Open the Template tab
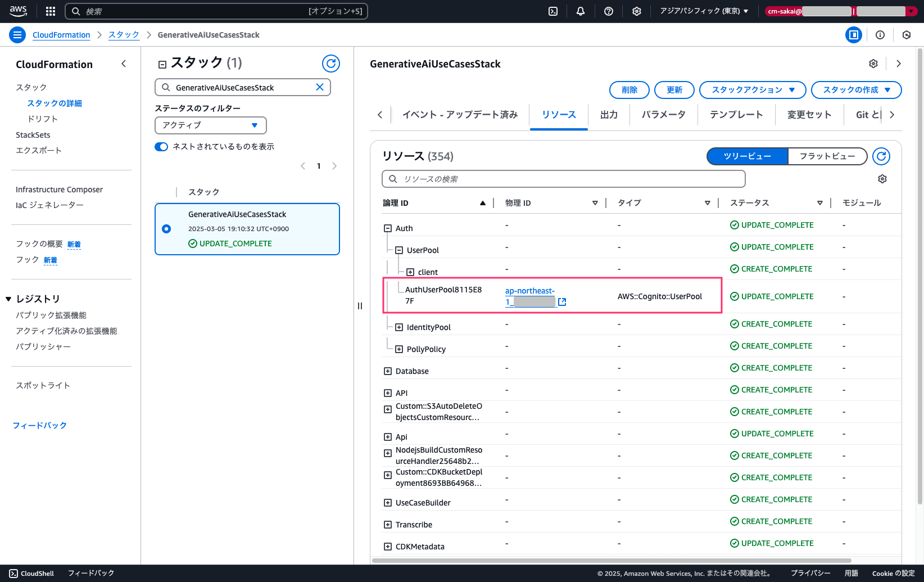924x582 pixels. pyautogui.click(x=736, y=115)
